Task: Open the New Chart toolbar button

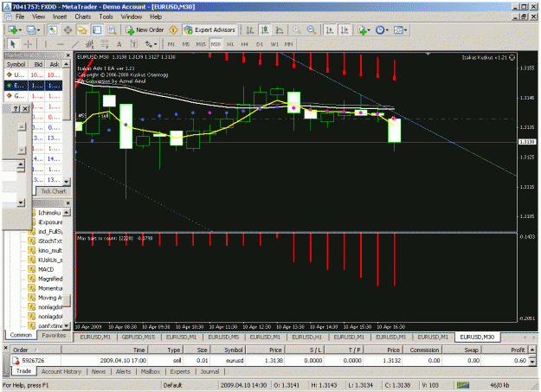Action: click(15, 30)
